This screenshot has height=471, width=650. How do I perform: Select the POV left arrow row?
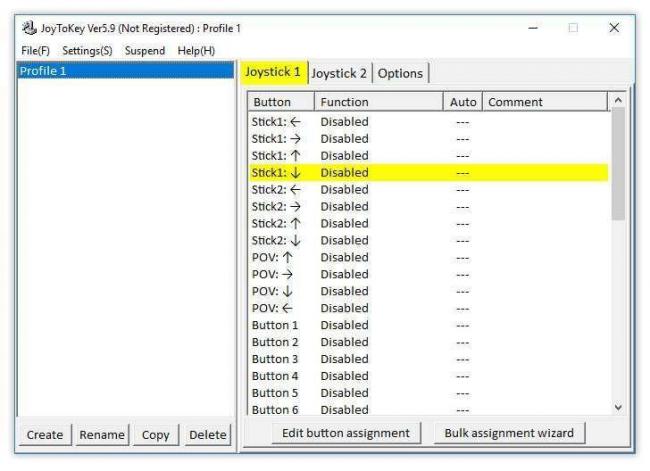[429, 308]
